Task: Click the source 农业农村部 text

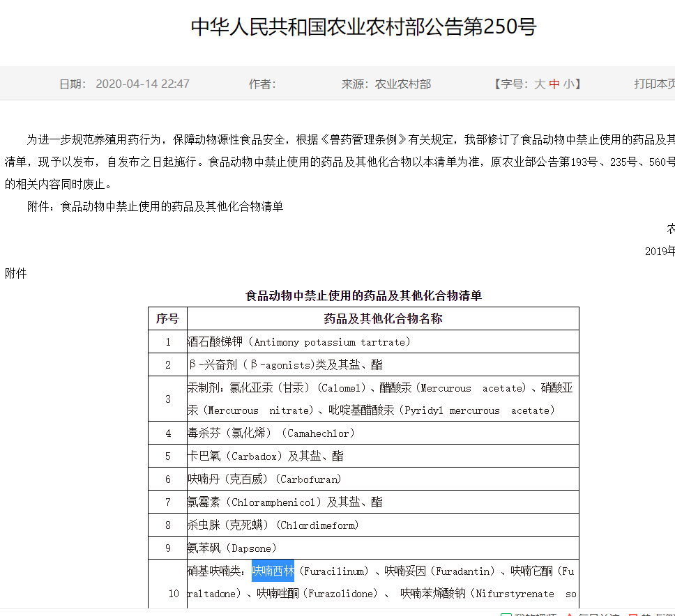Action: click(403, 84)
